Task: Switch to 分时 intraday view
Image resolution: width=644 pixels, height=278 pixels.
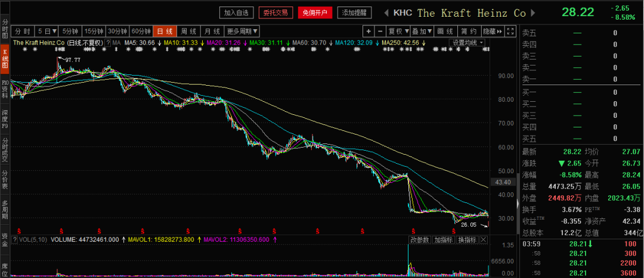Action: point(23,31)
